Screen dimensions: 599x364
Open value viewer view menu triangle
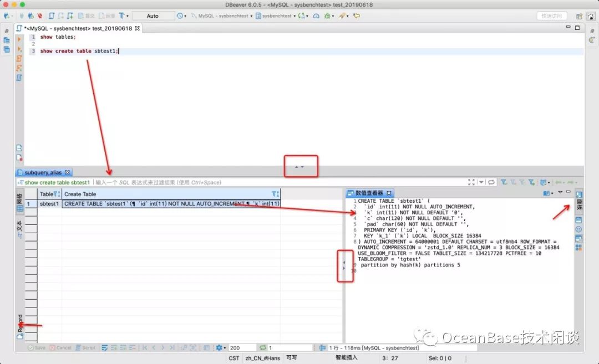560,192
